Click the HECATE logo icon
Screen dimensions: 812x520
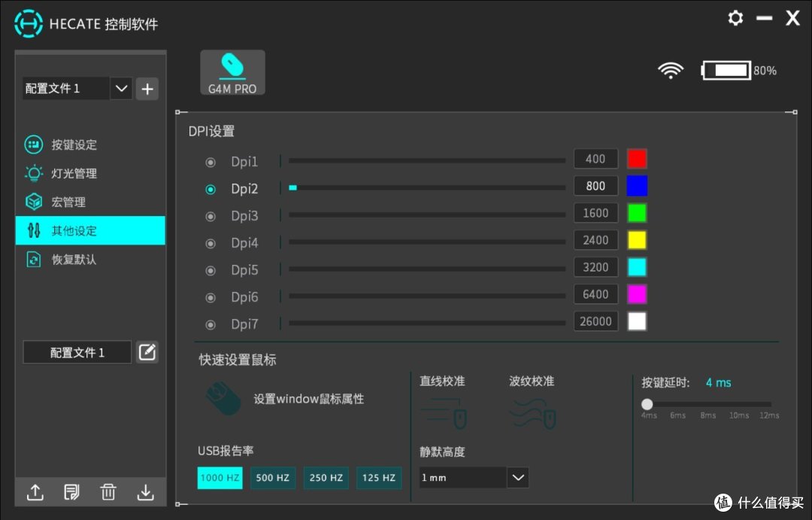coord(29,23)
